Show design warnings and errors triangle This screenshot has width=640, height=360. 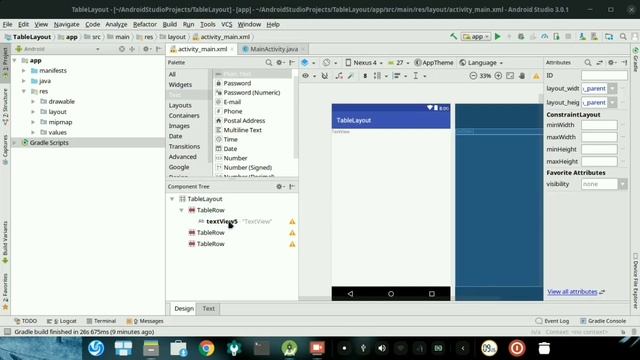click(x=536, y=76)
